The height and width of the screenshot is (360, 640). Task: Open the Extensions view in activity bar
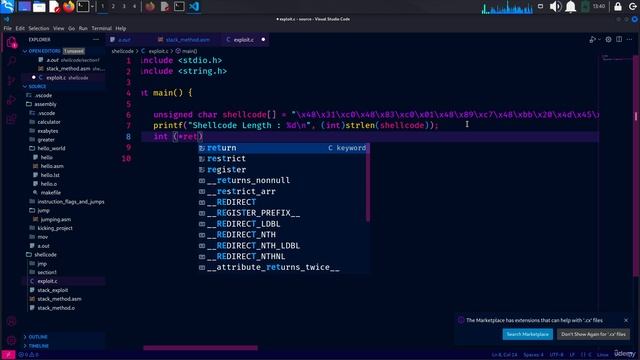[x=11, y=119]
